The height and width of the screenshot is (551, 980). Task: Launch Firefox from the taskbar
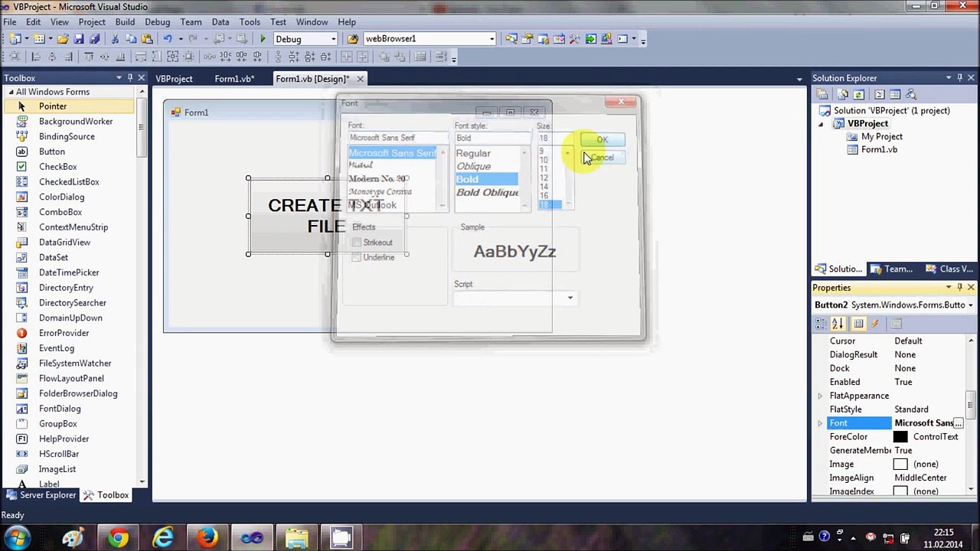click(x=207, y=538)
